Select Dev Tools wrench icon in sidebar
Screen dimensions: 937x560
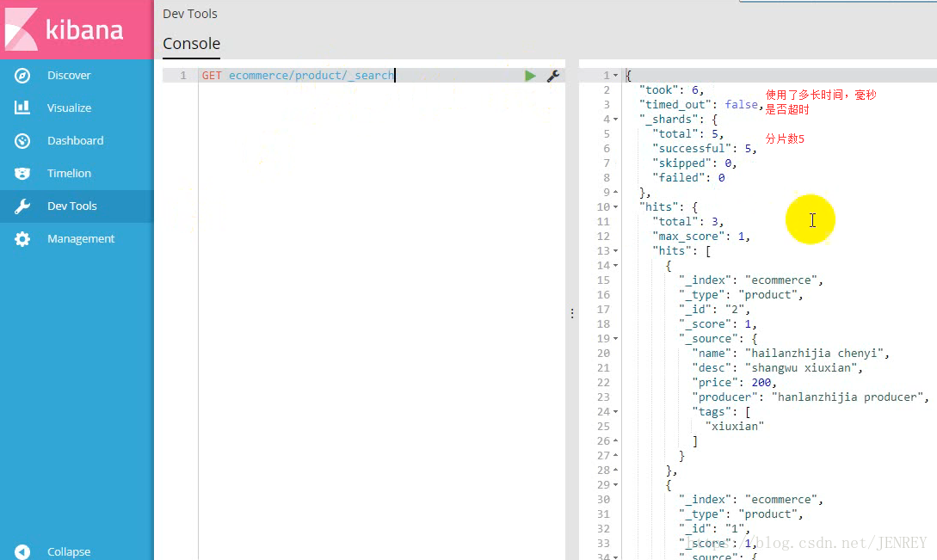click(22, 206)
